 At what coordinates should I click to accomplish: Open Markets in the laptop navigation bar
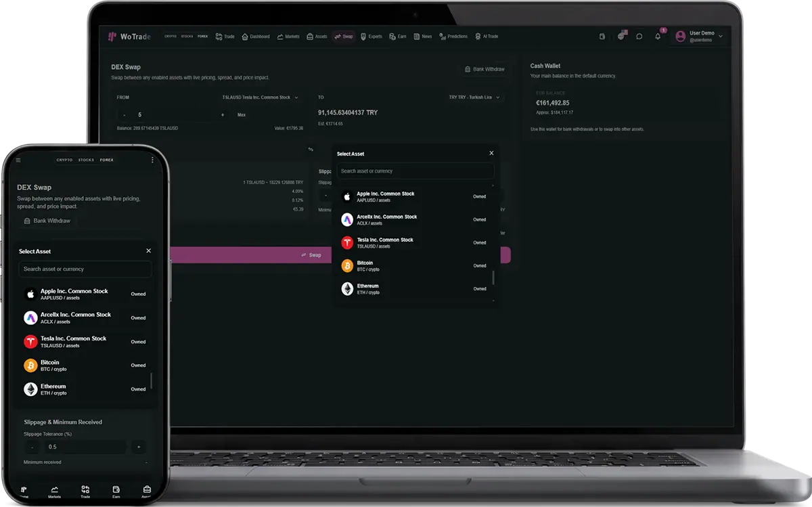pyautogui.click(x=288, y=37)
